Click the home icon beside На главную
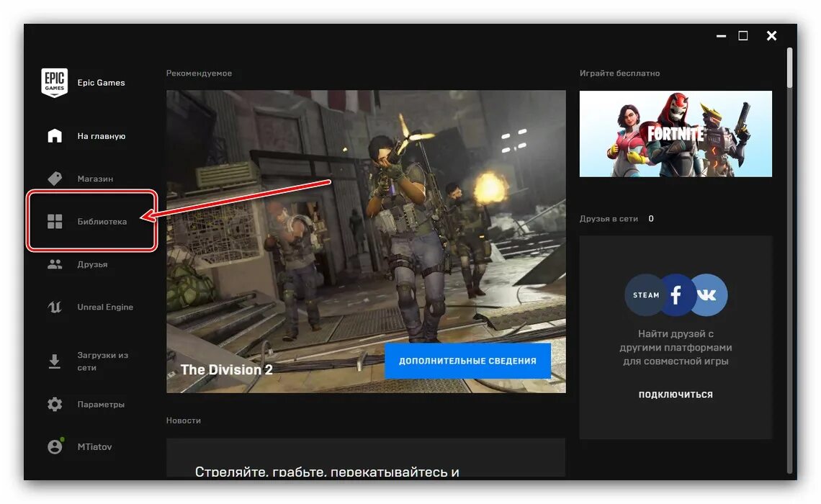Image resolution: width=821 pixels, height=504 pixels. pyautogui.click(x=55, y=135)
